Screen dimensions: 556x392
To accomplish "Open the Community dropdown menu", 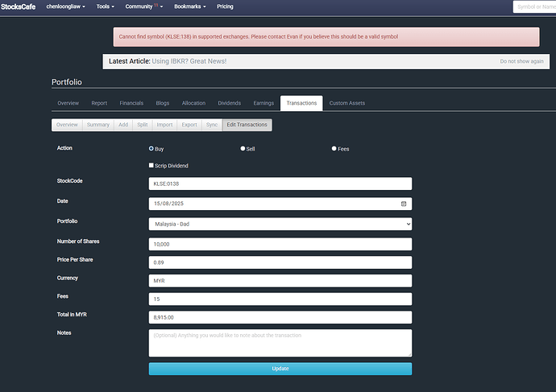I will click(143, 6).
